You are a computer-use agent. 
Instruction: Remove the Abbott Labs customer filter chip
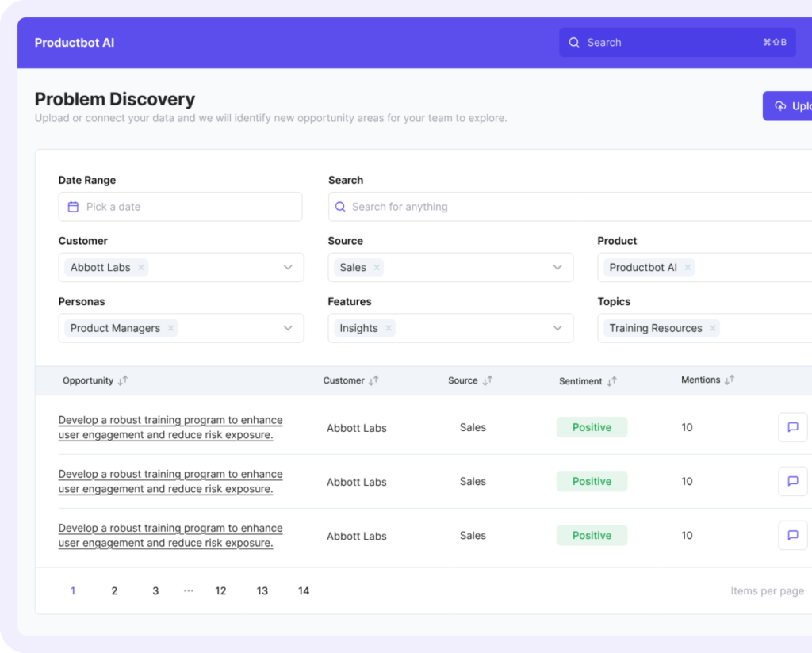[x=140, y=267]
